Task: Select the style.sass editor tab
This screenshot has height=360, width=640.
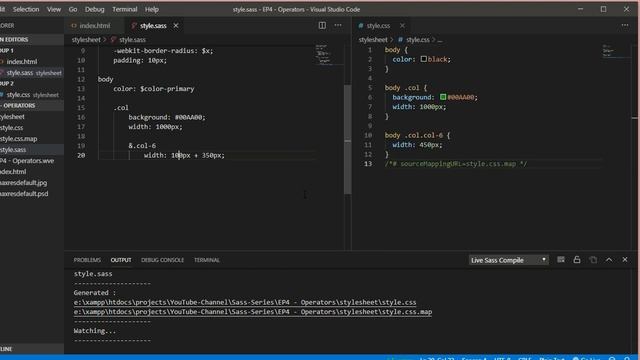Action: tap(153, 25)
